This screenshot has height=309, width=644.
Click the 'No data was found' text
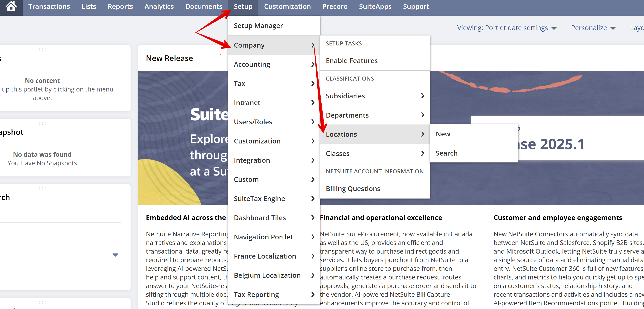click(42, 154)
